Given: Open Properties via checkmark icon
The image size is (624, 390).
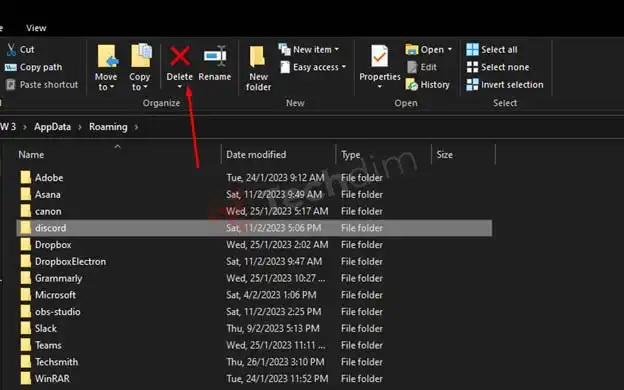Looking at the screenshot, I should (x=379, y=56).
